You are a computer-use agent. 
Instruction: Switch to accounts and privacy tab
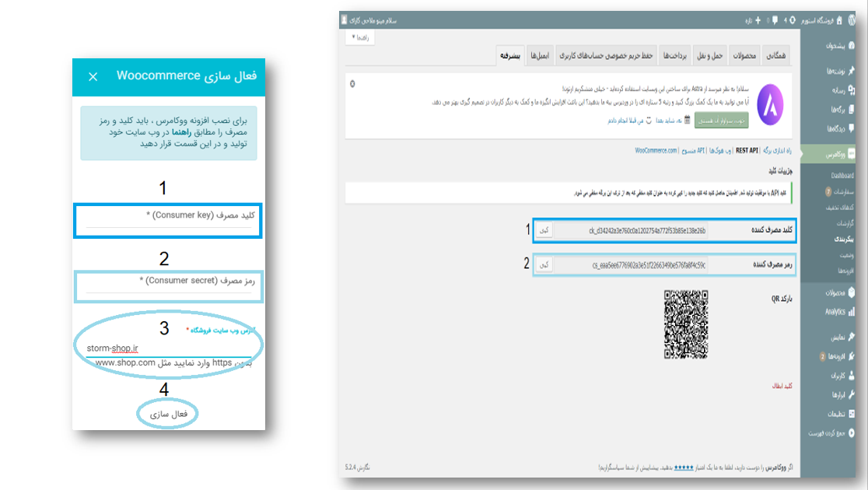pyautogui.click(x=606, y=55)
